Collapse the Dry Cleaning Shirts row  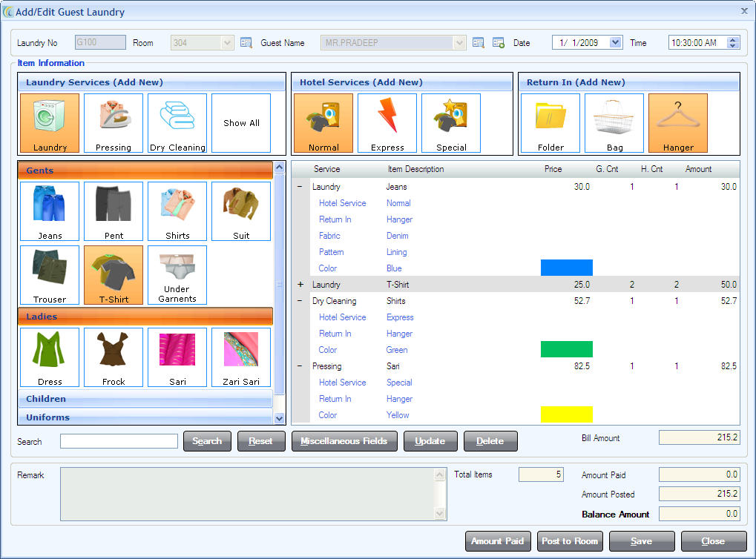[x=300, y=301]
